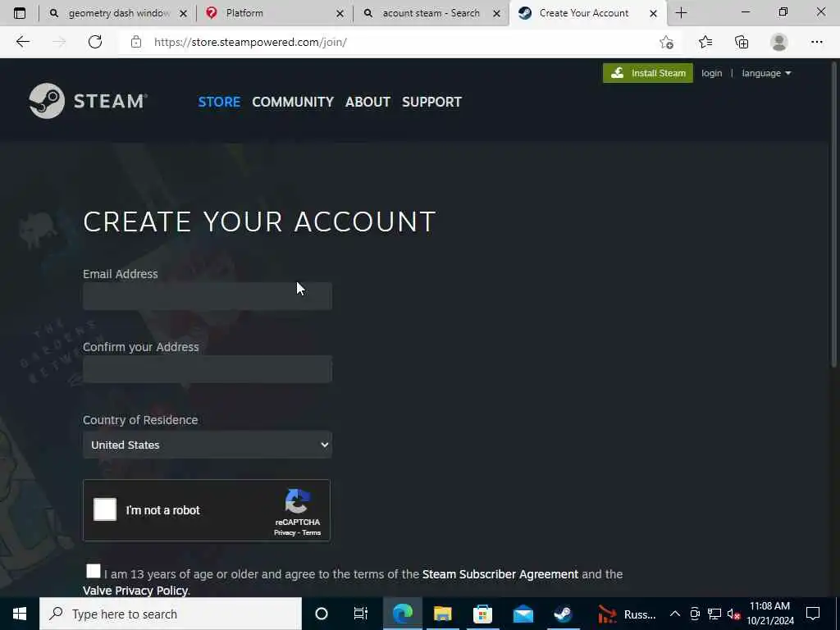Show hidden tray icons chevron

pos(675,614)
